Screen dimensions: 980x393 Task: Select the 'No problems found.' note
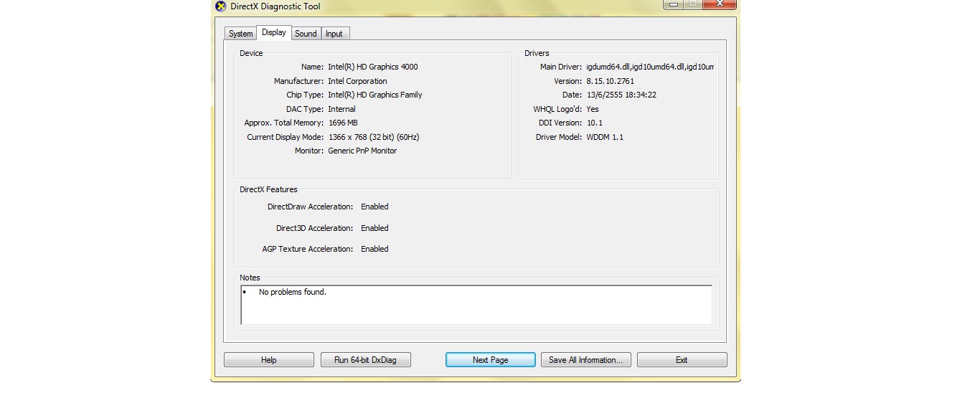coord(293,292)
